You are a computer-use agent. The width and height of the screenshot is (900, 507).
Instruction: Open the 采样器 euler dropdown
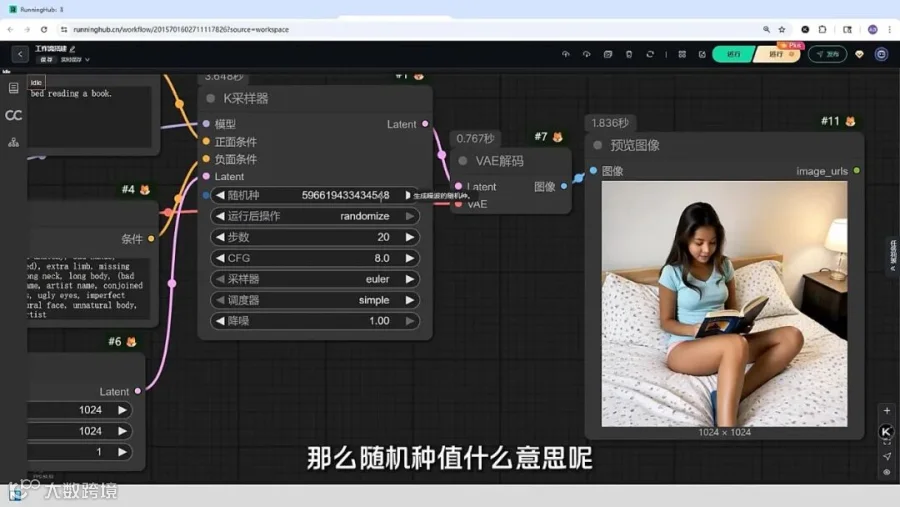click(315, 279)
